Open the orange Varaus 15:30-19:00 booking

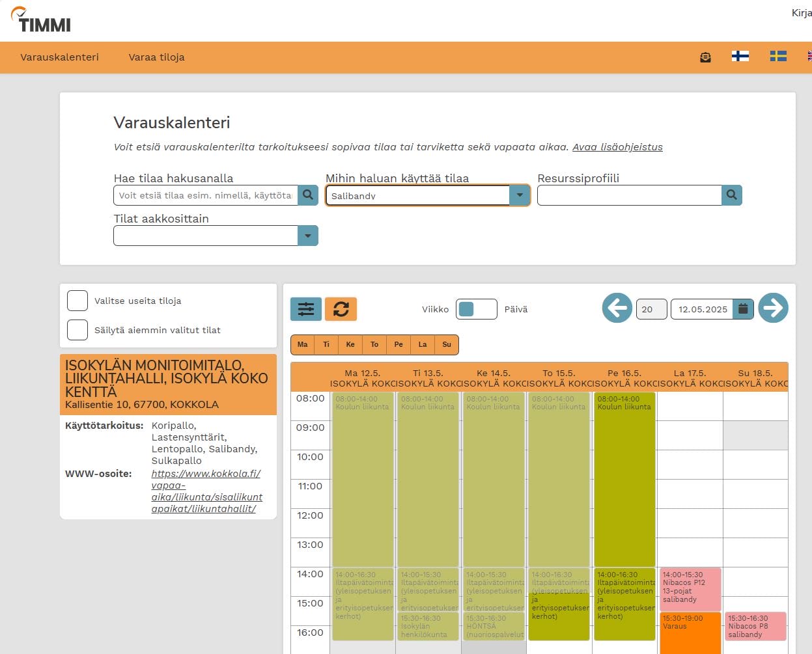(x=690, y=633)
